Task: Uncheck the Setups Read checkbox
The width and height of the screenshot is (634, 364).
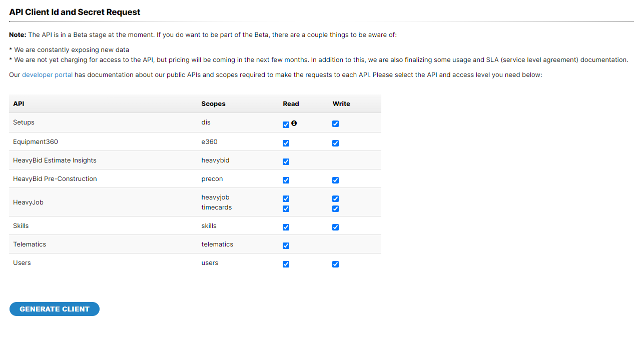Action: click(286, 124)
